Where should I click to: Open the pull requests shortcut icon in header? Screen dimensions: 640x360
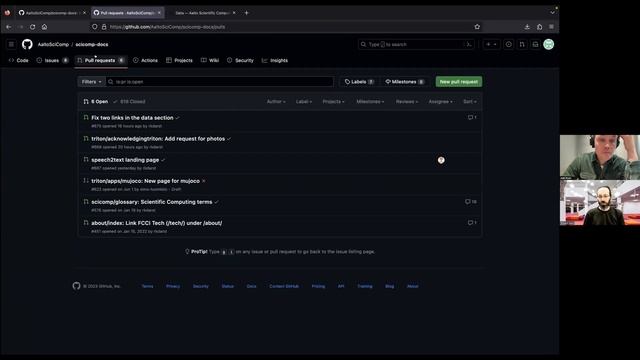(x=522, y=44)
